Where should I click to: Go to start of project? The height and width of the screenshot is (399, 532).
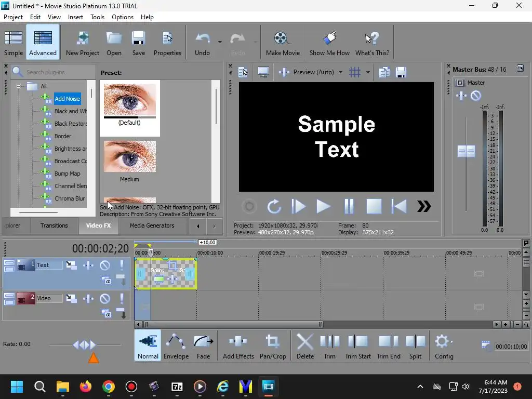click(399, 206)
